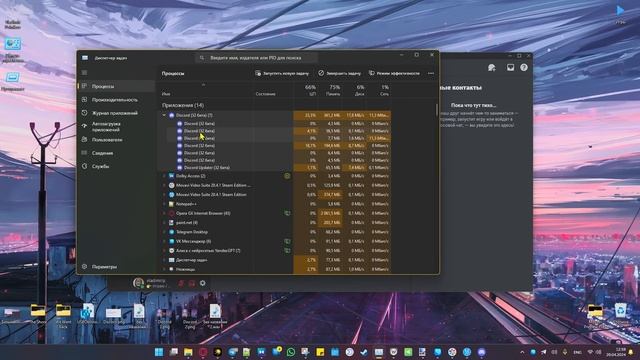640x360 pixels.
Task: Switch to the Производительность tab
Action: pyautogui.click(x=116, y=100)
